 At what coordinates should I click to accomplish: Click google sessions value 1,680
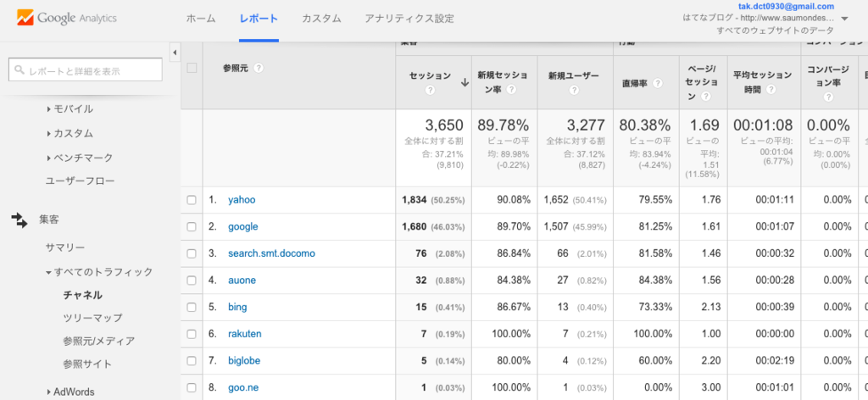[x=414, y=227]
